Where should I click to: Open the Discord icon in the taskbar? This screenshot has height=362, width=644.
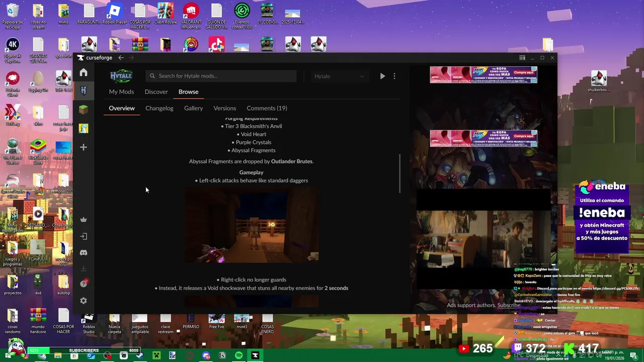(x=206, y=355)
